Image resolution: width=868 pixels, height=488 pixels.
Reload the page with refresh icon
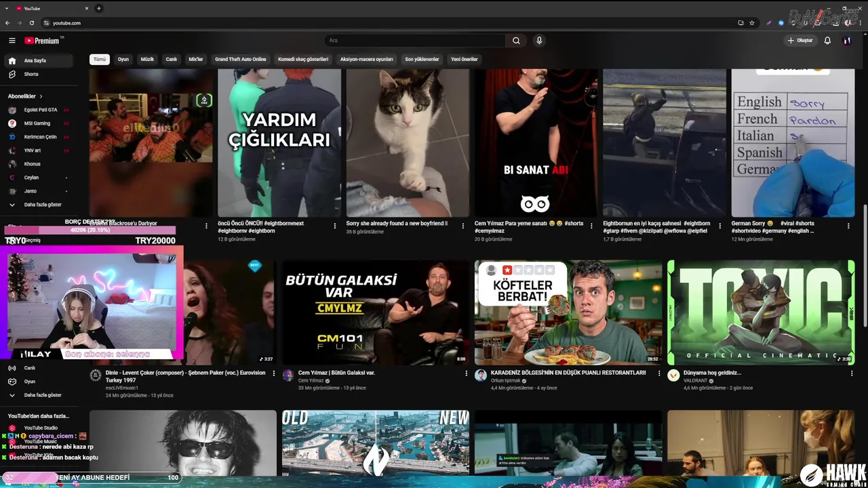pyautogui.click(x=31, y=23)
